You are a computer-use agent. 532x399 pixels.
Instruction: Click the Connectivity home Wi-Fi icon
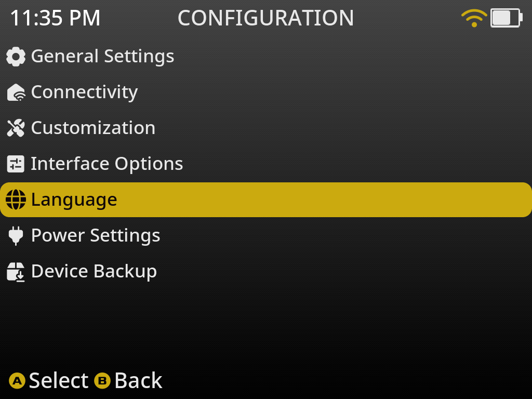click(16, 92)
